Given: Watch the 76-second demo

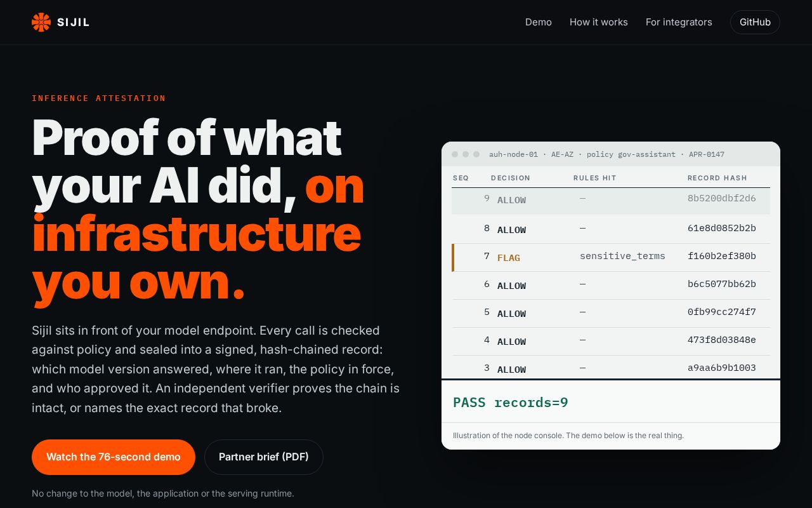Looking at the screenshot, I should tap(114, 457).
